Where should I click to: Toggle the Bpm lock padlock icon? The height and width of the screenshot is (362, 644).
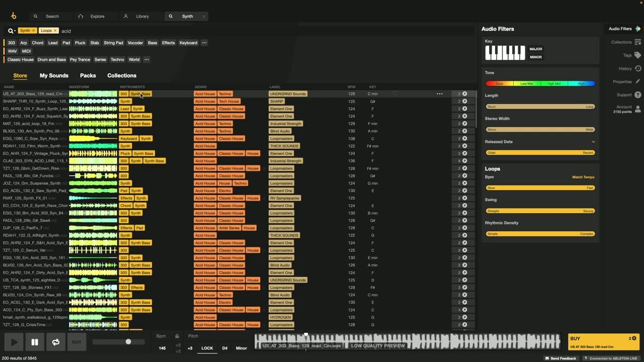tap(177, 336)
